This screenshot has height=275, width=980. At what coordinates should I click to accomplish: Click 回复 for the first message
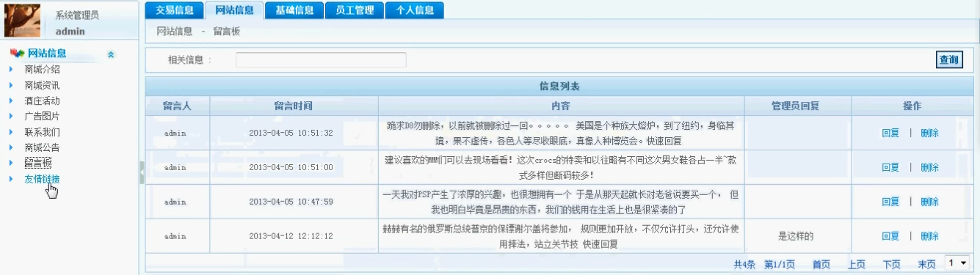click(890, 133)
